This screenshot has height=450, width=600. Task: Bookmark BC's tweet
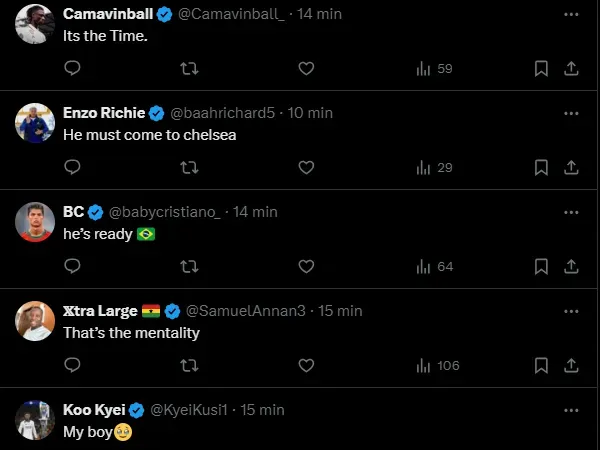pyautogui.click(x=540, y=267)
